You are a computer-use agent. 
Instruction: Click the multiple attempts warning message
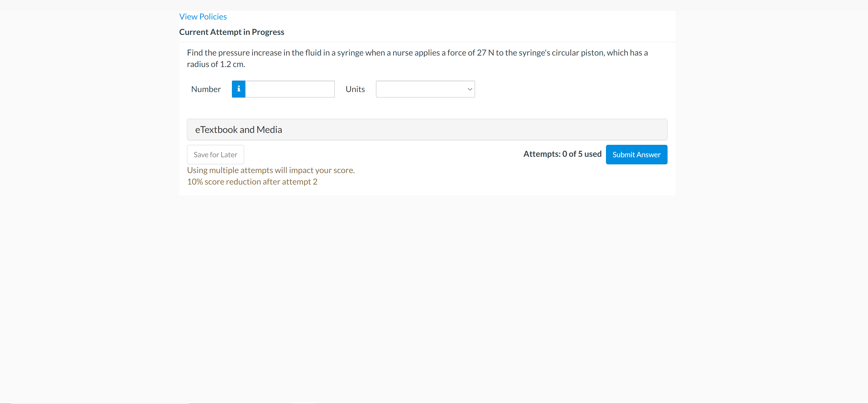pos(271,170)
